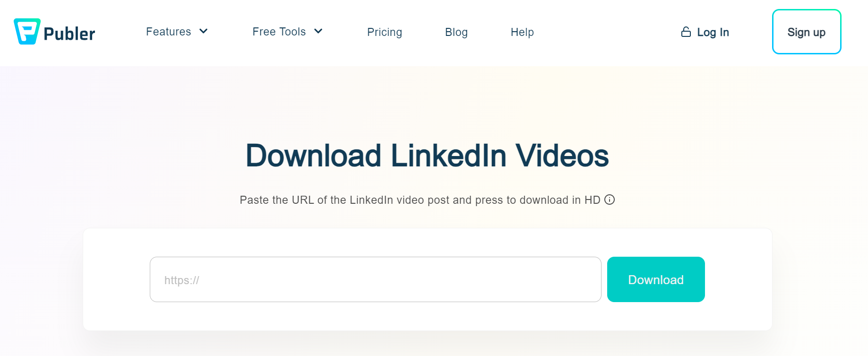Click the Publer logo icon
The width and height of the screenshot is (868, 356).
[x=27, y=32]
